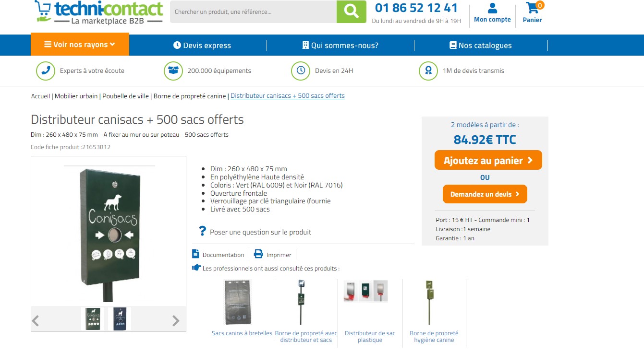Click the green search magnifier button
The width and height of the screenshot is (644, 353).
351,12
